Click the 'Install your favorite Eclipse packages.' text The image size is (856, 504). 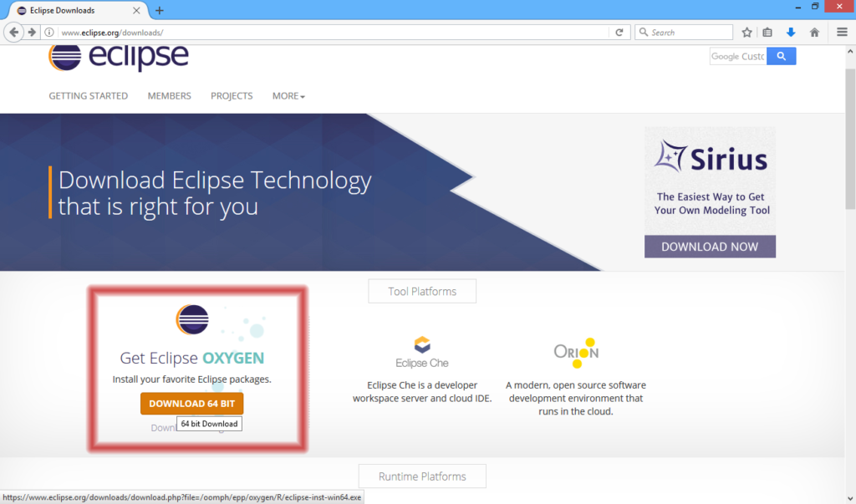(191, 379)
